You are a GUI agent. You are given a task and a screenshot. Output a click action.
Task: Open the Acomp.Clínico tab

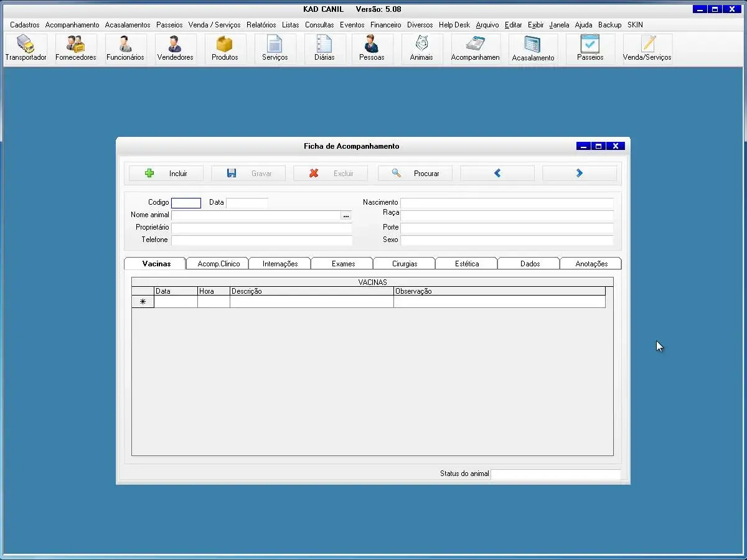coord(218,264)
